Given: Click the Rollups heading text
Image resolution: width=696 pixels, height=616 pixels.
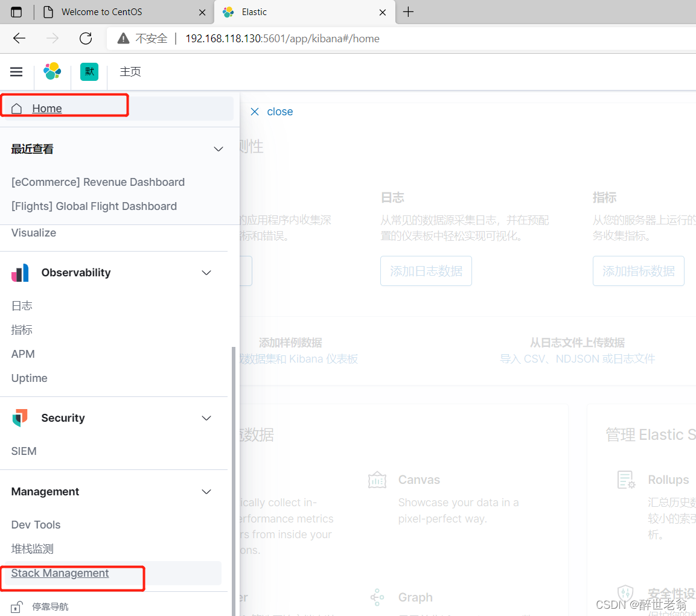Looking at the screenshot, I should (668, 480).
